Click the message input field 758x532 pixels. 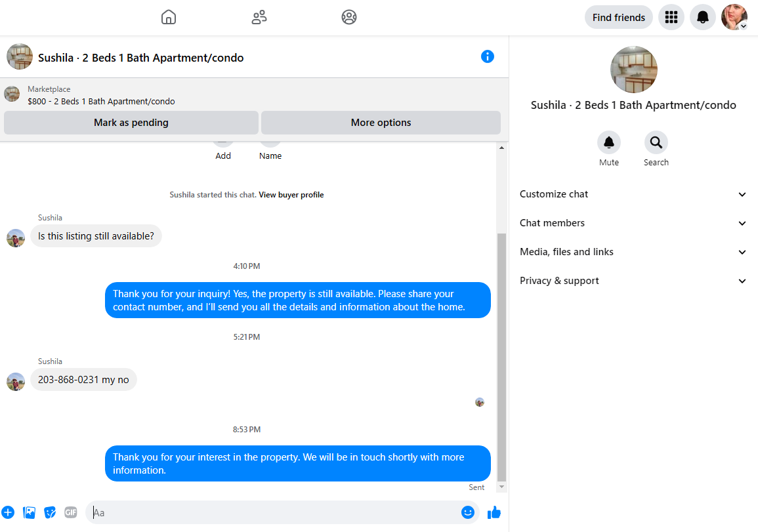(x=283, y=512)
